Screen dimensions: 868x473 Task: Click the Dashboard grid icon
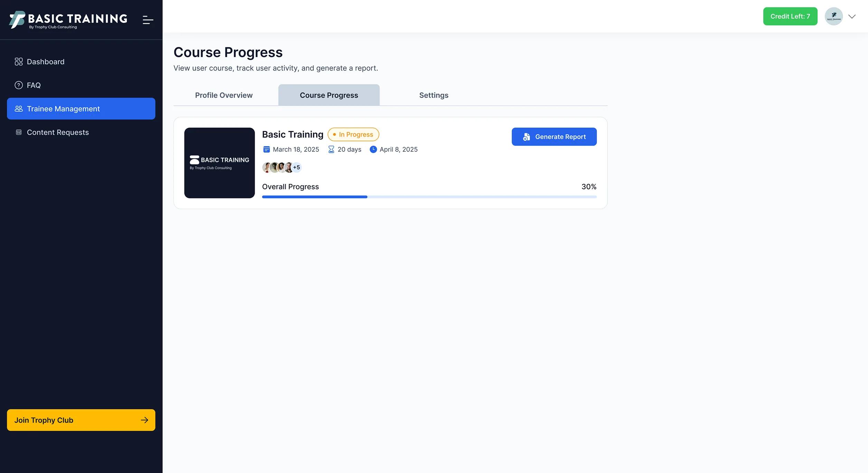[19, 62]
